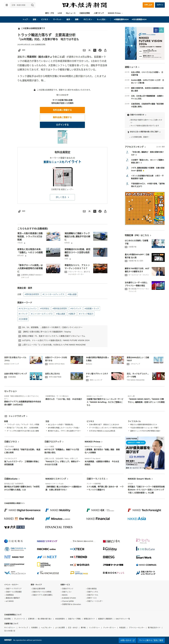
Task: Open 朝刊・夕刊 menu item
Action: [49, 13]
